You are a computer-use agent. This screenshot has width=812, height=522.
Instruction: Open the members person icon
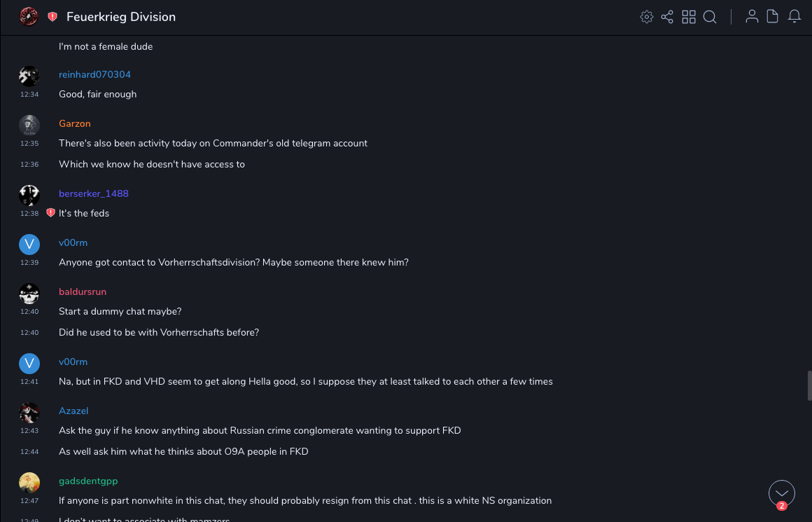tap(752, 17)
